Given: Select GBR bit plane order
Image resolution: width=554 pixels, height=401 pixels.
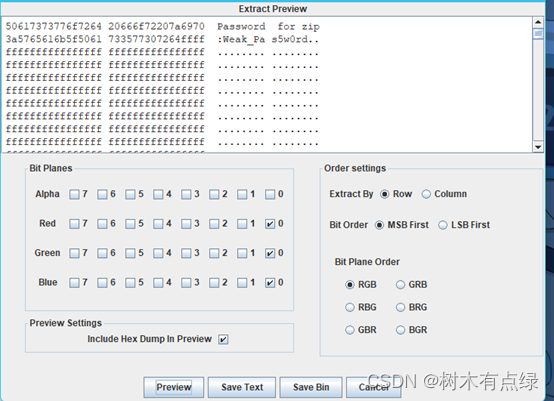Looking at the screenshot, I should coord(350,330).
